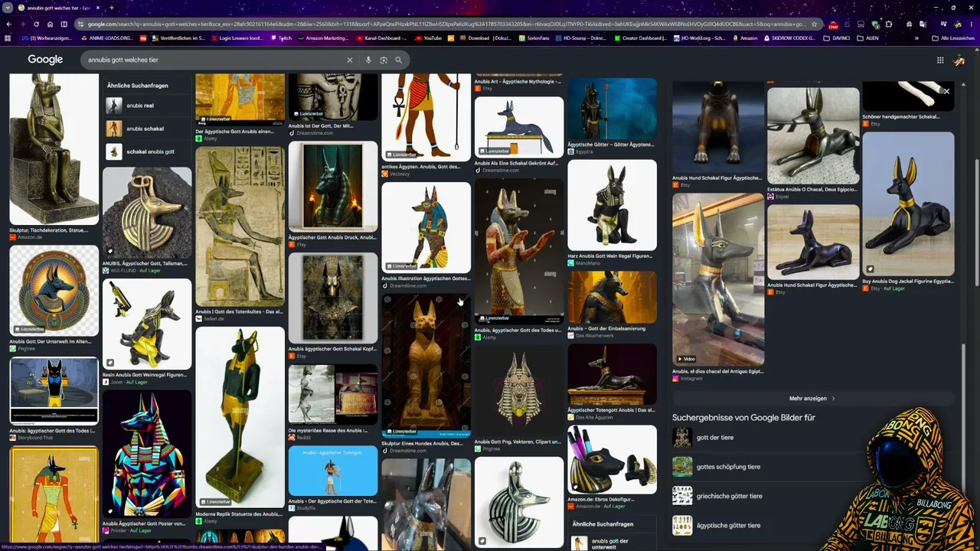
Task: Reload the page in Chrome
Action: (36, 24)
